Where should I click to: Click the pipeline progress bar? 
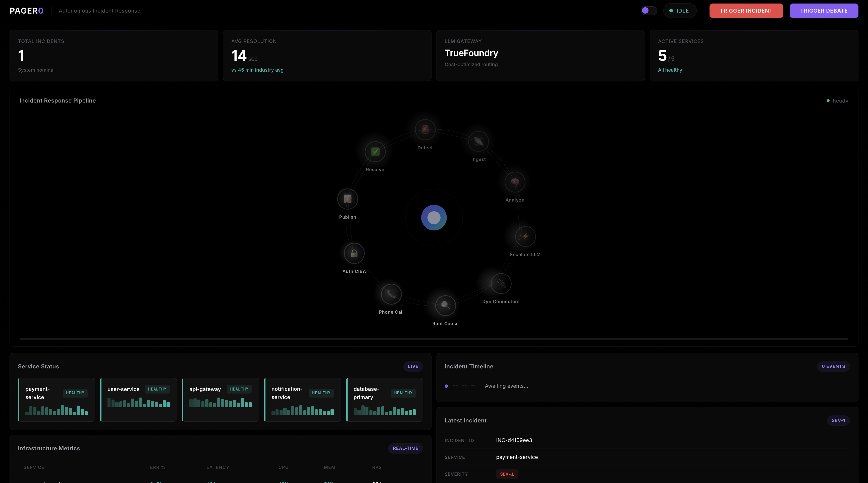pos(434,339)
